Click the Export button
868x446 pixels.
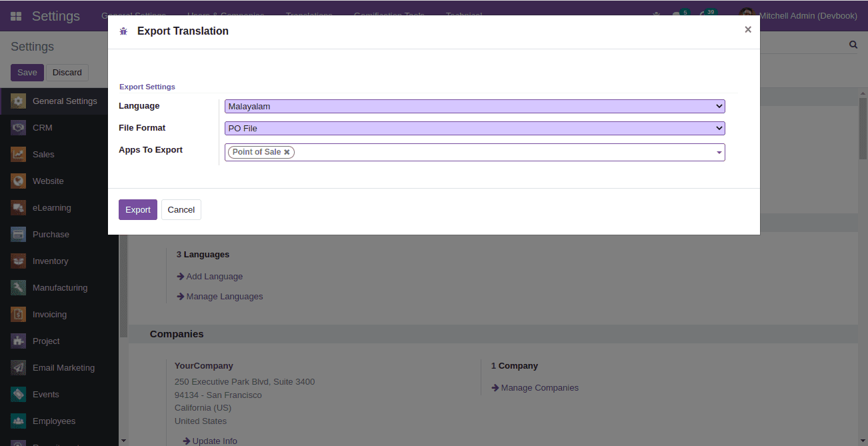pyautogui.click(x=138, y=209)
